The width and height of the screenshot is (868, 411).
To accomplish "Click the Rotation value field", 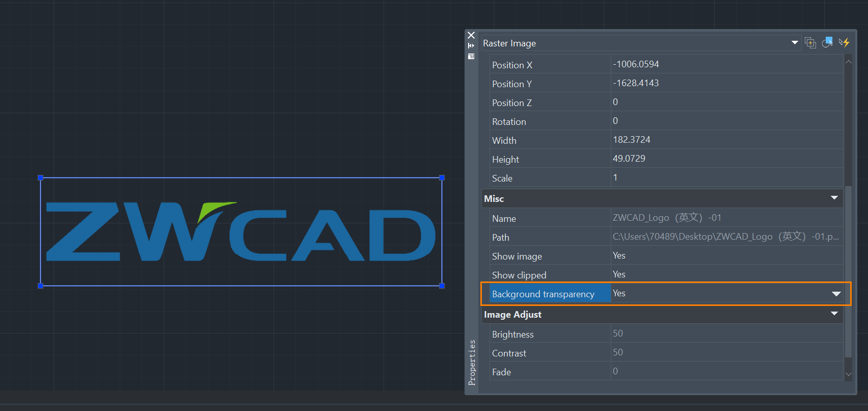I will tap(726, 121).
